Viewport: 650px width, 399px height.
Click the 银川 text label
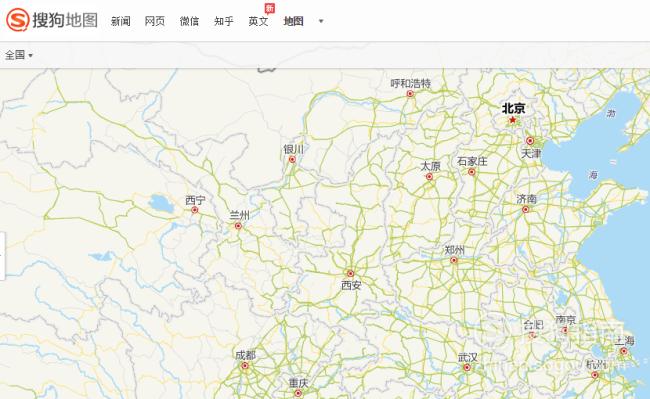(x=293, y=149)
